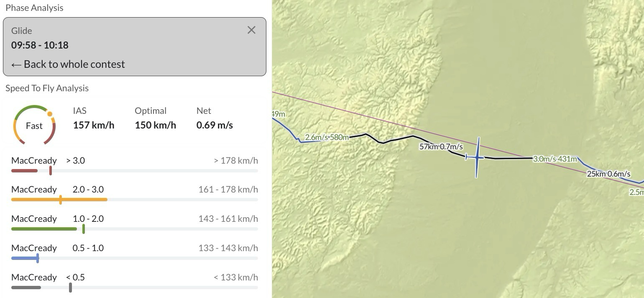
Task: Click the 2.6m/s 580m thermal label
Action: click(327, 137)
